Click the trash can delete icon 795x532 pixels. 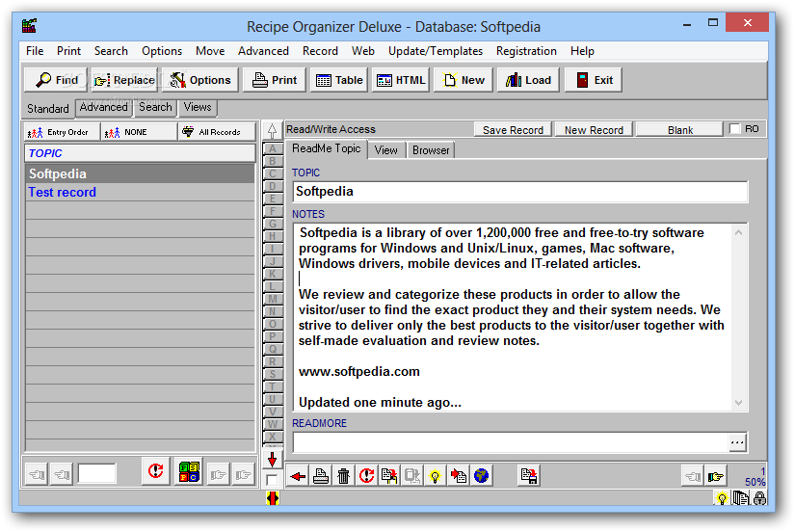click(343, 476)
